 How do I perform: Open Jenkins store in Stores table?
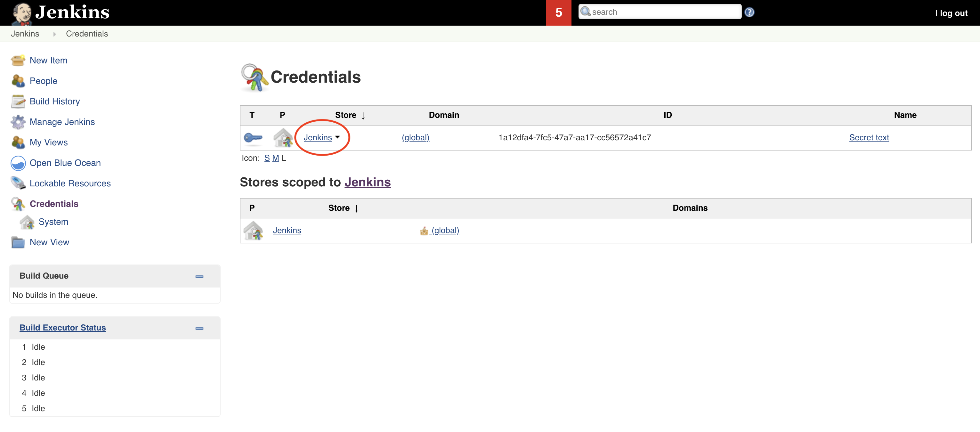287,230
